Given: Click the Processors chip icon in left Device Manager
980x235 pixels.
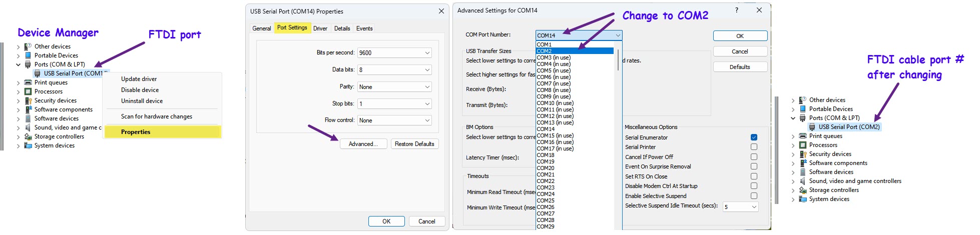Looking at the screenshot, I should pos(28,91).
